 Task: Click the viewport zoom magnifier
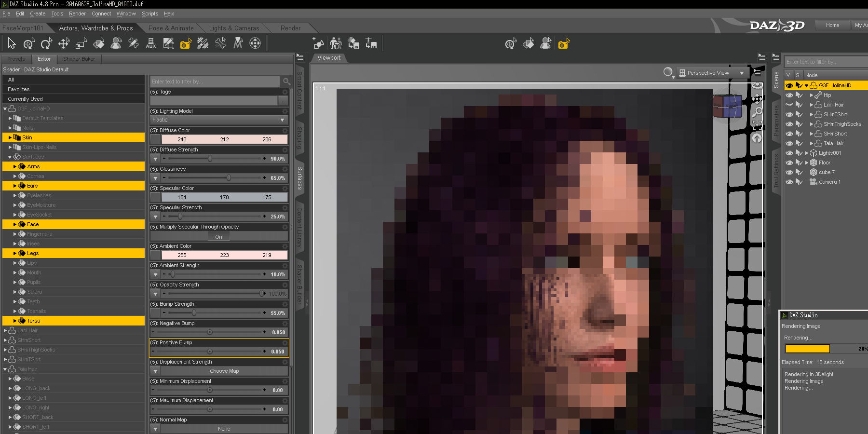[757, 112]
